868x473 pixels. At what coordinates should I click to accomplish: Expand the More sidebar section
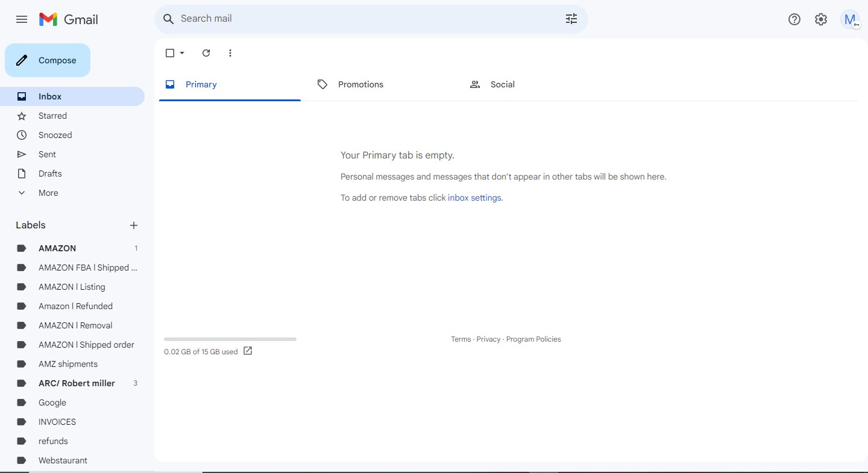tap(72, 193)
